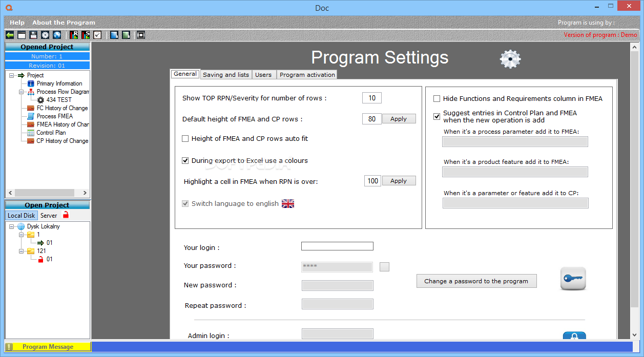Collapse the Project tree root node
The width and height of the screenshot is (644, 357).
tap(12, 75)
